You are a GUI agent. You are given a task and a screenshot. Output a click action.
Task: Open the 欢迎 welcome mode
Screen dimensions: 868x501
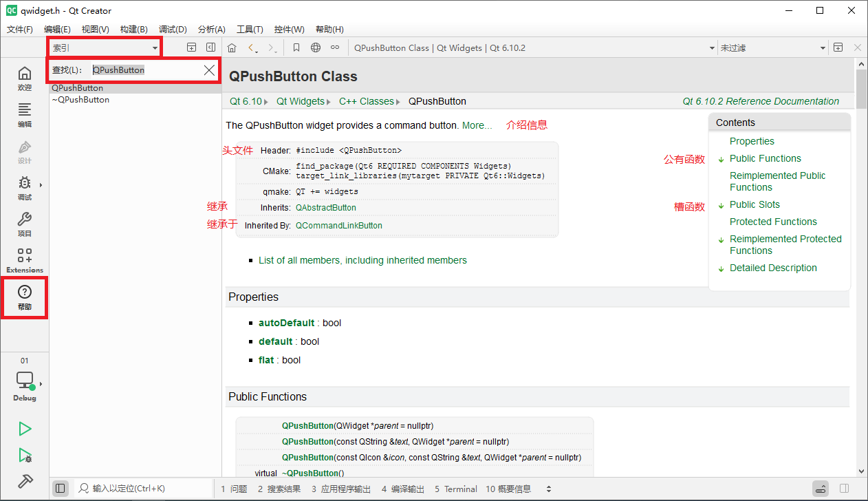coord(25,78)
